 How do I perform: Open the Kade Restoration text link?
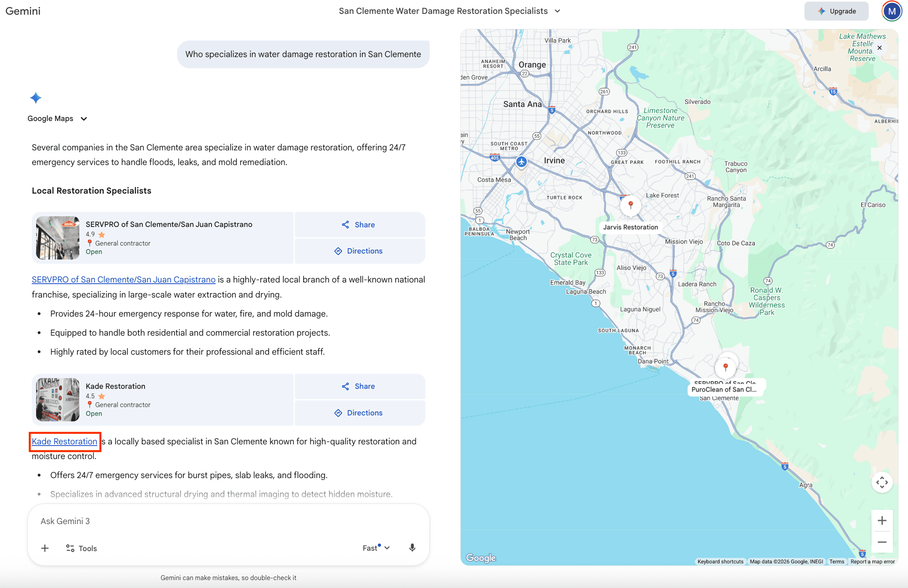coord(64,441)
